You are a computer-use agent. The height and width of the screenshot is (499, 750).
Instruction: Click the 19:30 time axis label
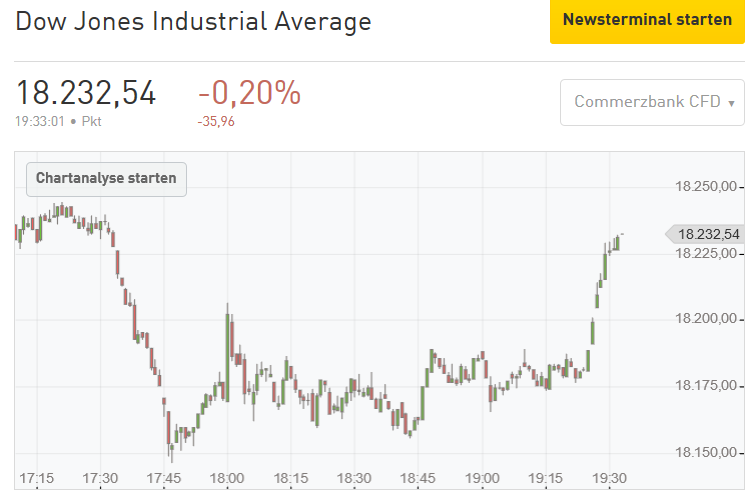tap(609, 477)
